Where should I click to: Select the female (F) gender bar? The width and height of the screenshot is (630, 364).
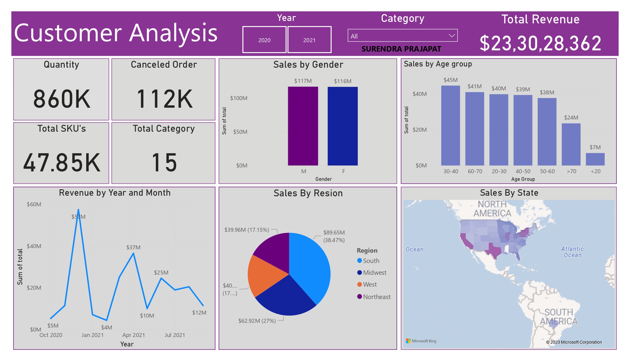[342, 126]
